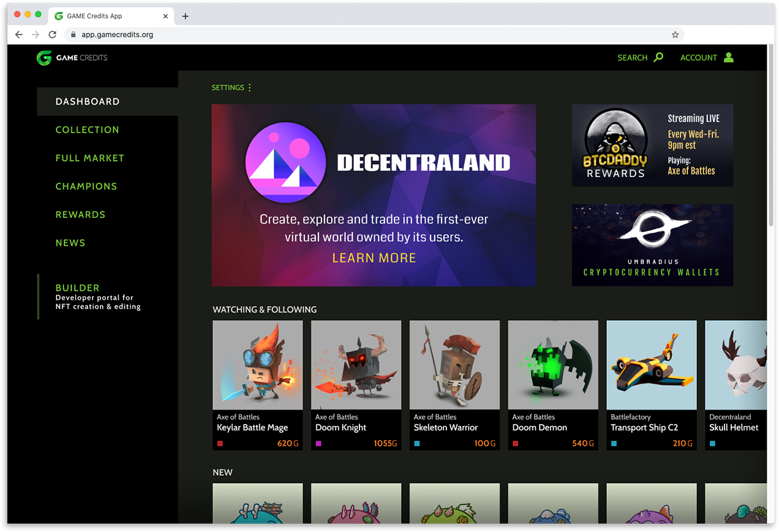
Task: Click the blue swatch on Skull Helmet
Action: (x=712, y=443)
